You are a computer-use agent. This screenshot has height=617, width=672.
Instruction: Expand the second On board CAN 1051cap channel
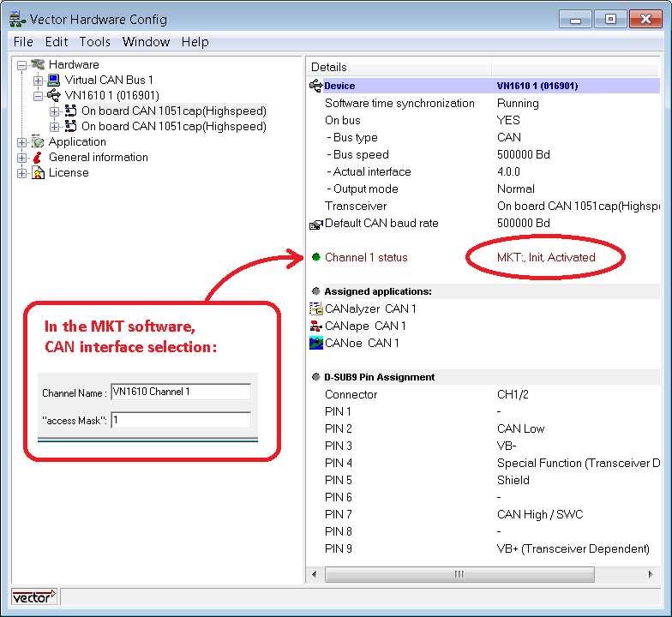tap(54, 127)
